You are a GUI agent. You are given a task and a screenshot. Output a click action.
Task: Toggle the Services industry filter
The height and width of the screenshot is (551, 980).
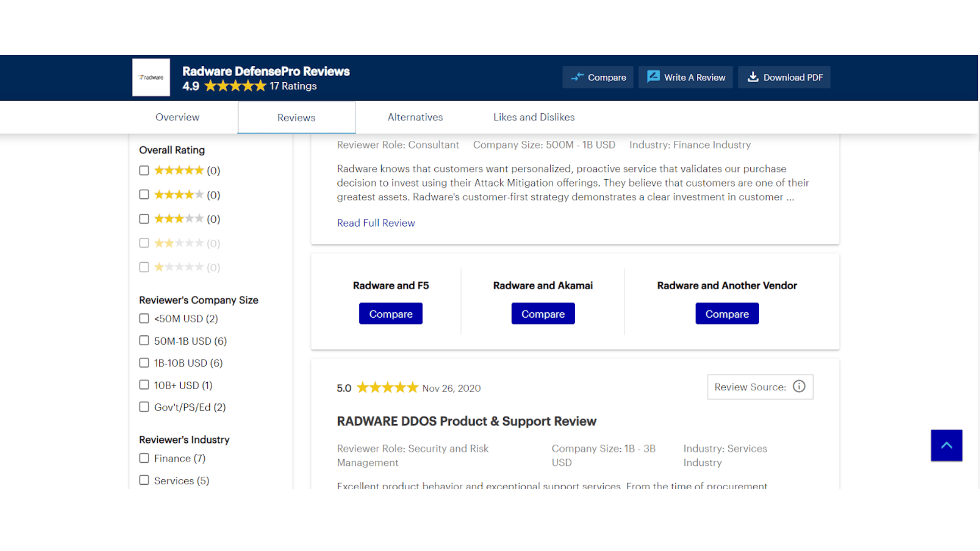(x=144, y=480)
